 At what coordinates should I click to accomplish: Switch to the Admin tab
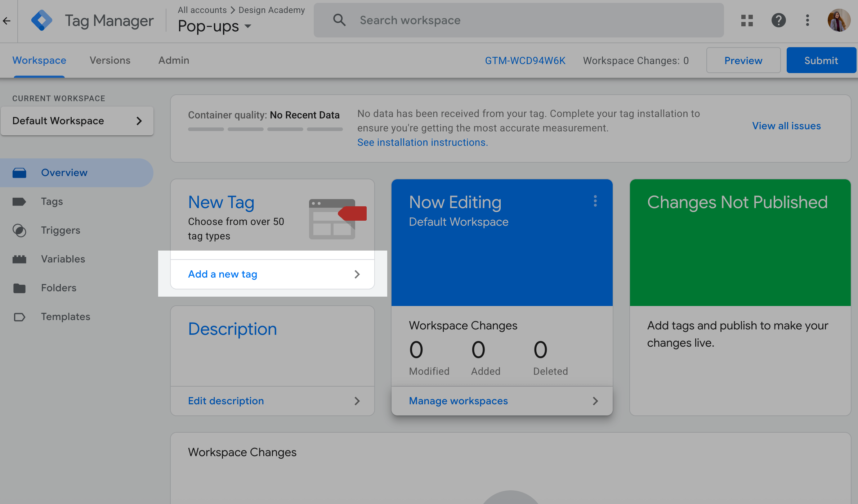[174, 60]
